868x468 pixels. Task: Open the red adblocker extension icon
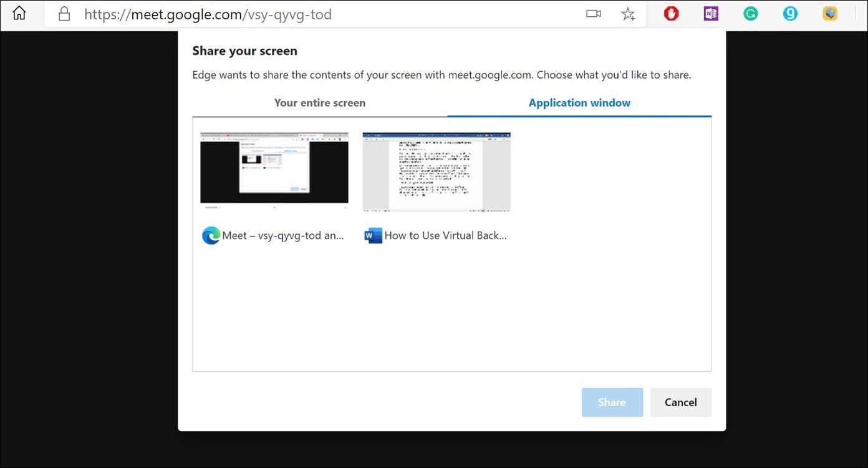click(671, 13)
